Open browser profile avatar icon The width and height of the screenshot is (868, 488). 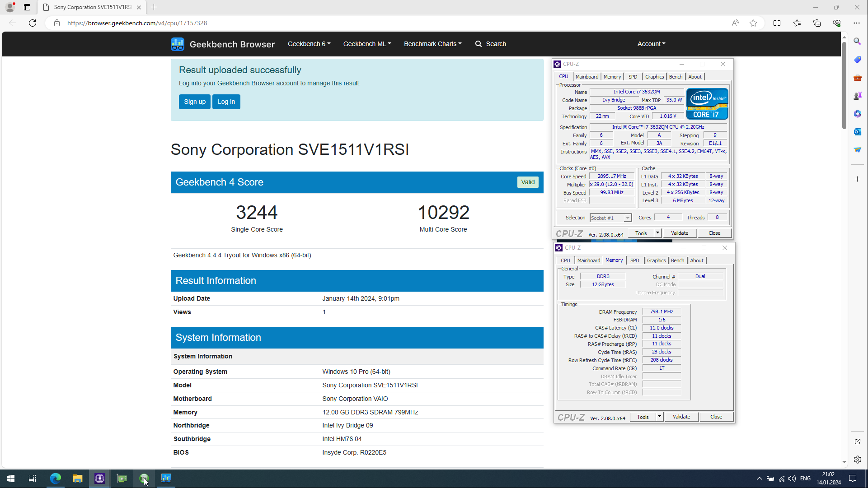click(x=10, y=7)
